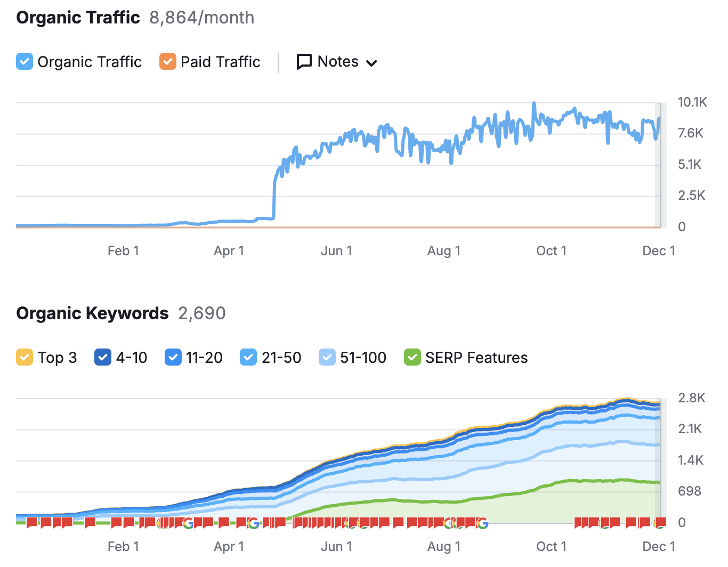
Task: Click the traffic line's highest peak before Oct 1
Action: 533,103
